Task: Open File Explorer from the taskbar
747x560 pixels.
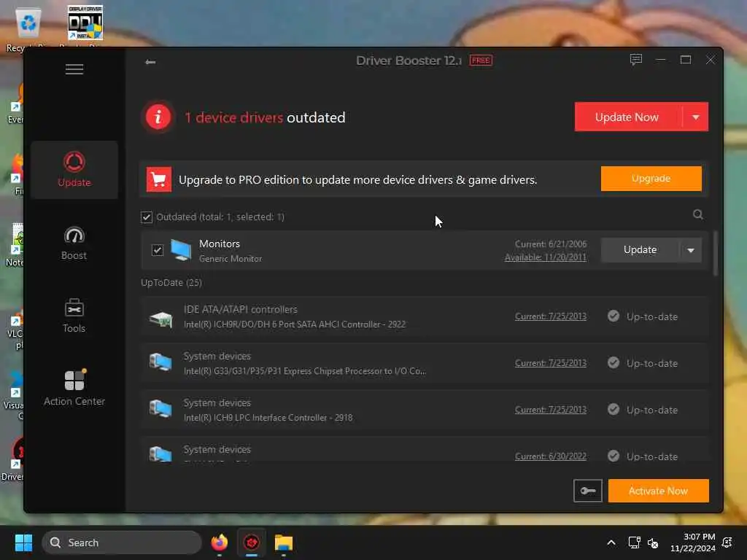Action: pos(284,542)
